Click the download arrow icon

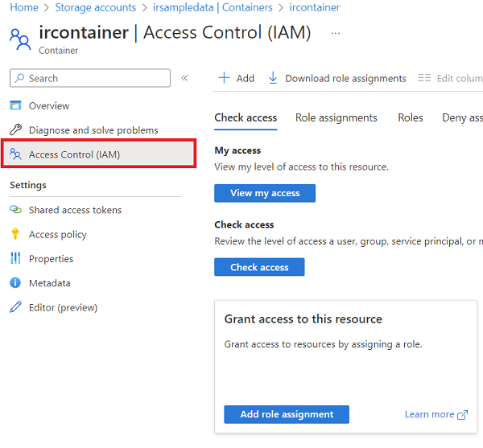273,78
